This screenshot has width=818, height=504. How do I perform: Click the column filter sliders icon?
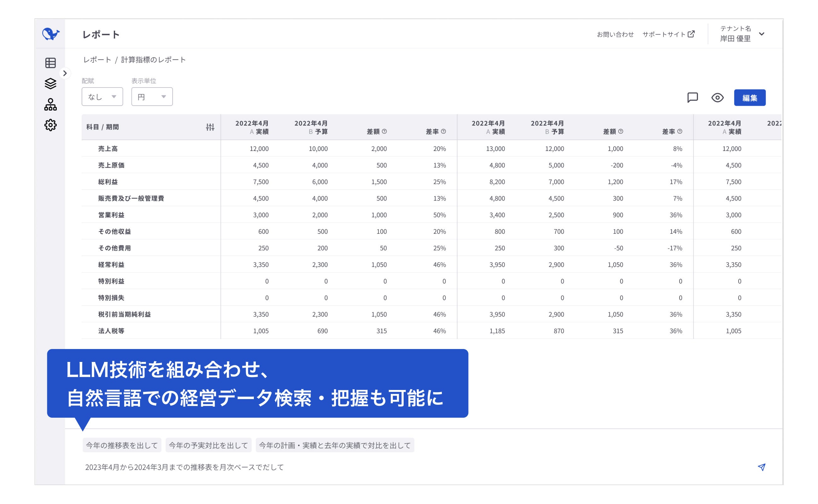pos(210,127)
